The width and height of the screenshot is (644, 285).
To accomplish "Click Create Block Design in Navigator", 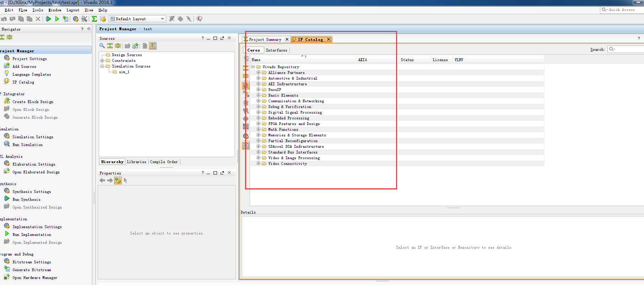I will (33, 102).
